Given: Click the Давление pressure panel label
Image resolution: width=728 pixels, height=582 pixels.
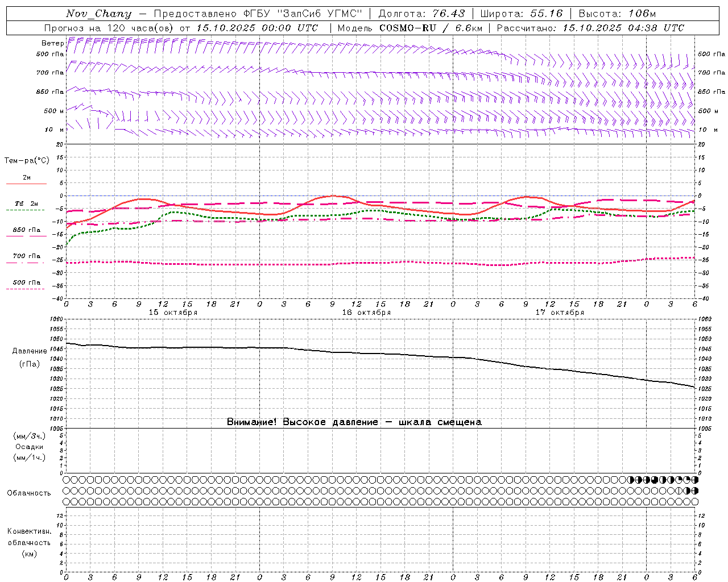Looking at the screenshot, I should point(30,351).
